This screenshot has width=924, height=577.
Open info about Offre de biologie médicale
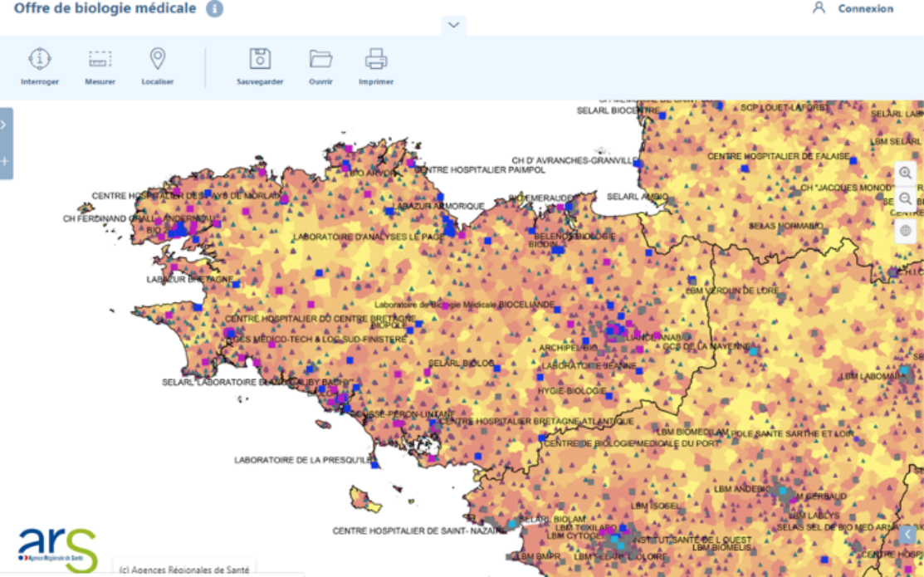click(214, 9)
